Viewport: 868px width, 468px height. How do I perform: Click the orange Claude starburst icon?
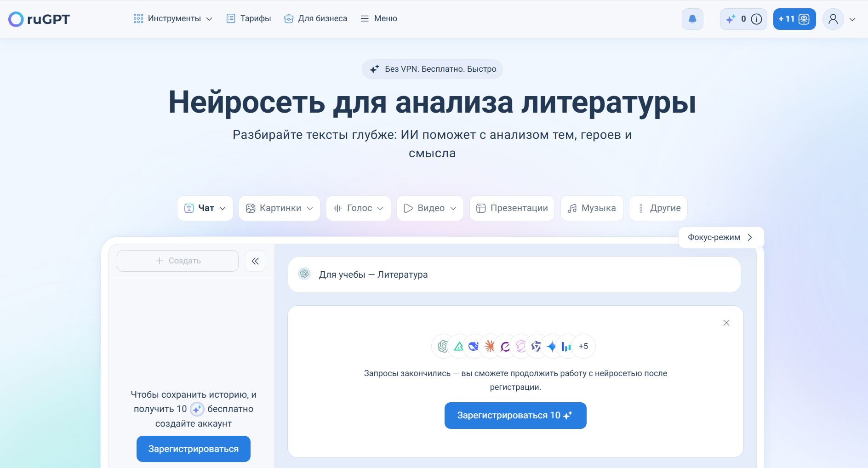490,346
